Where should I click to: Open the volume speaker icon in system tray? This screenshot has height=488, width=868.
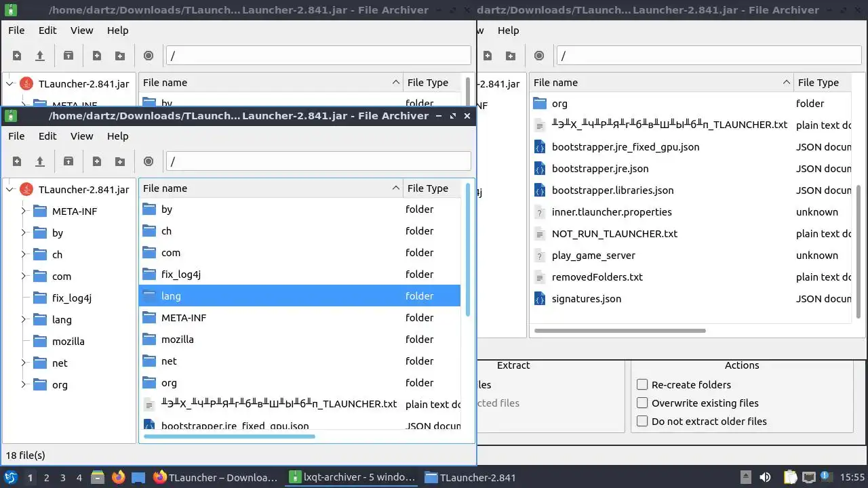[x=765, y=477]
